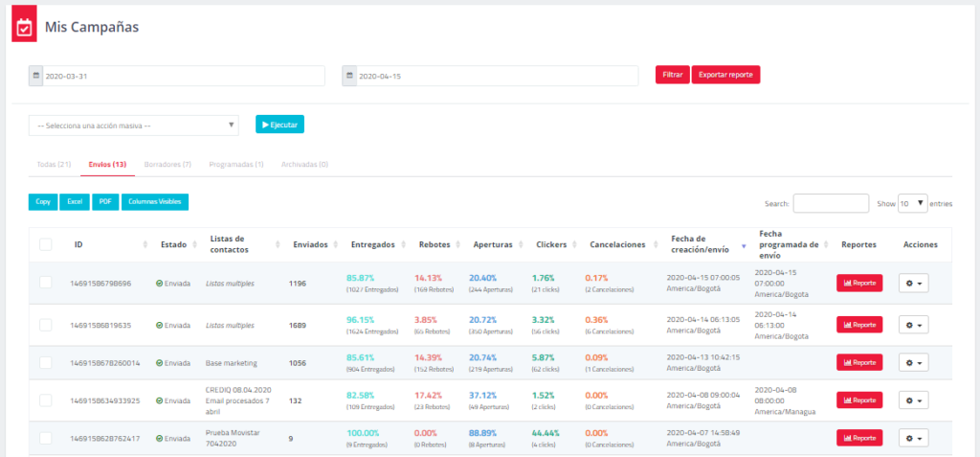Open the gear actions dropdown for first campaign

coord(913,284)
